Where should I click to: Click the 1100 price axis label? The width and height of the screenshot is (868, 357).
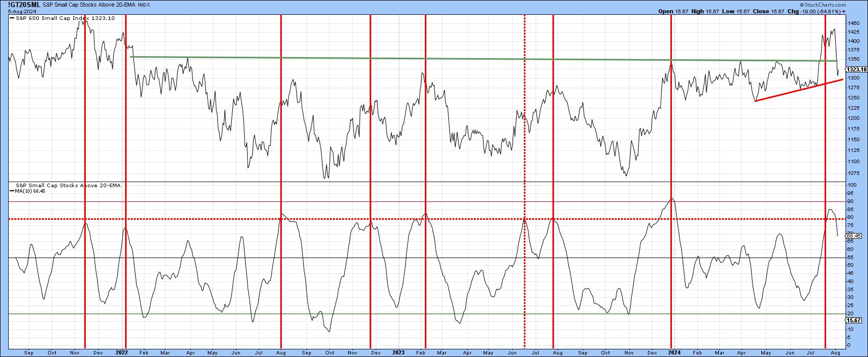coord(853,161)
